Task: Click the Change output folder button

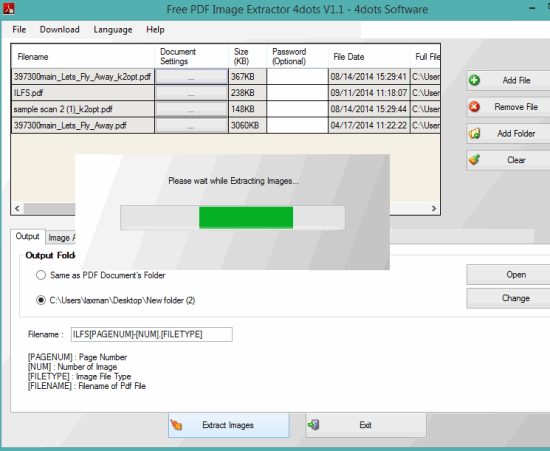Action: pyautogui.click(x=508, y=298)
